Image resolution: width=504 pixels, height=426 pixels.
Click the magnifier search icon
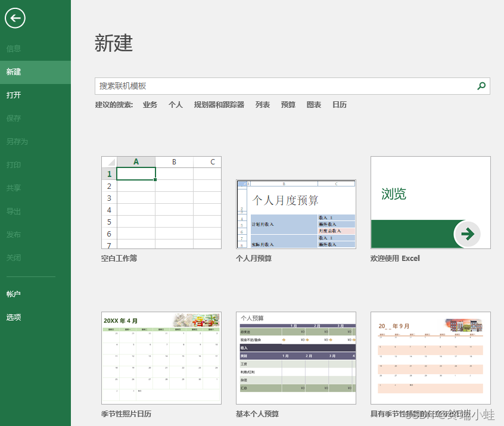(x=481, y=86)
